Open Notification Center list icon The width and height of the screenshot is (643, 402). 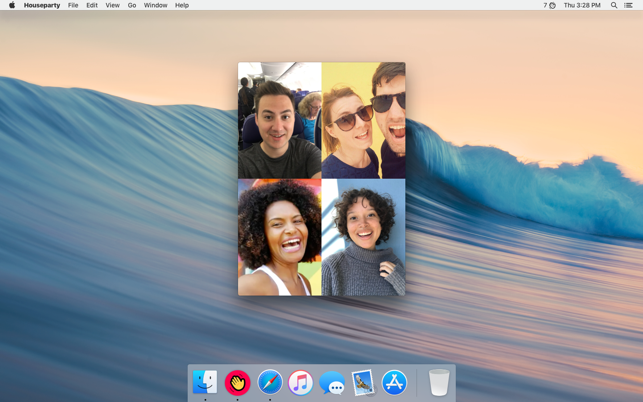tap(629, 5)
